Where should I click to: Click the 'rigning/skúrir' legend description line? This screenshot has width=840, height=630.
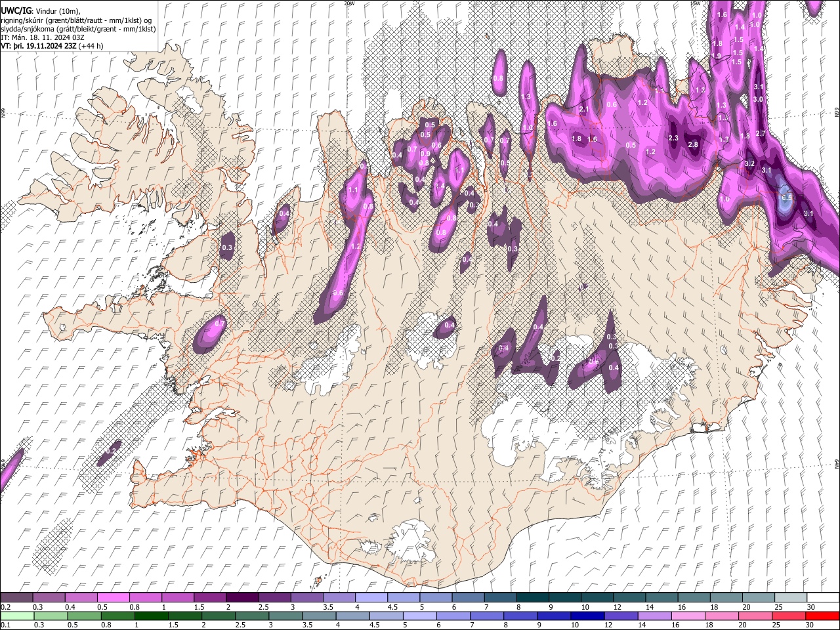click(x=76, y=20)
